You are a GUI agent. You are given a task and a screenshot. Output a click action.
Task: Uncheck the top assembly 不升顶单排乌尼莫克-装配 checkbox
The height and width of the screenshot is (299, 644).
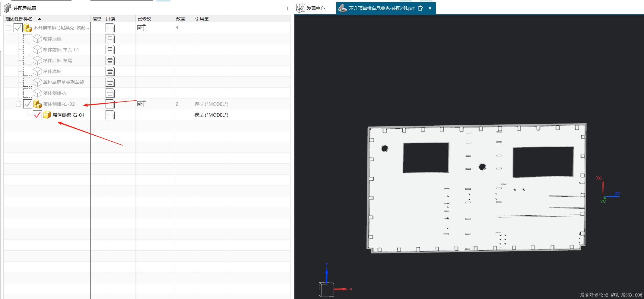18,28
